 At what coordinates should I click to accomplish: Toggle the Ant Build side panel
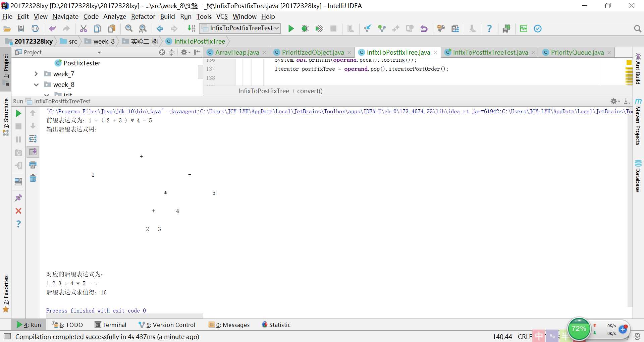(x=638, y=69)
